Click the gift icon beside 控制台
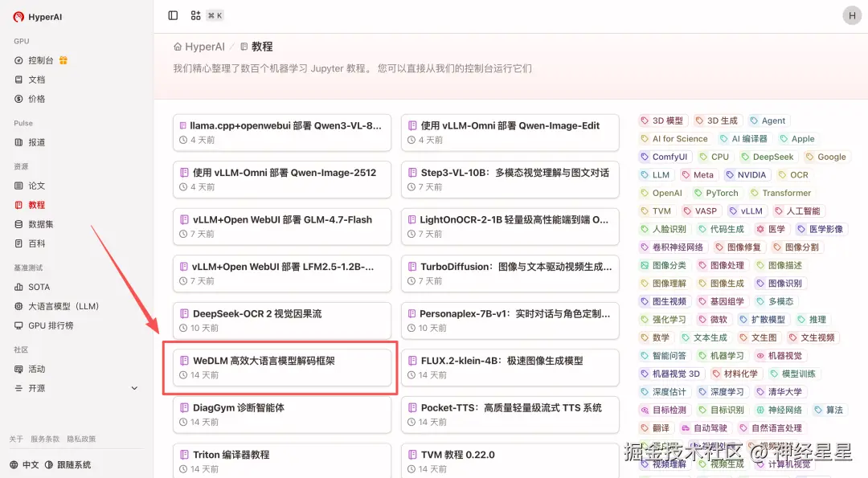 (63, 60)
